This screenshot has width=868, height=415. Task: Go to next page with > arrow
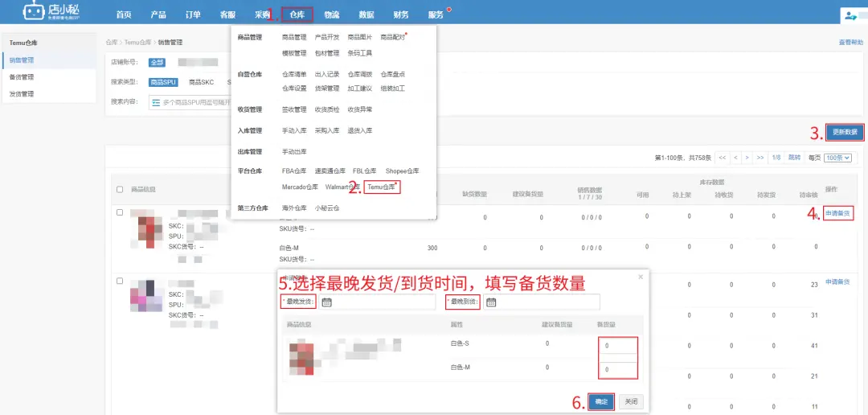[x=747, y=158]
